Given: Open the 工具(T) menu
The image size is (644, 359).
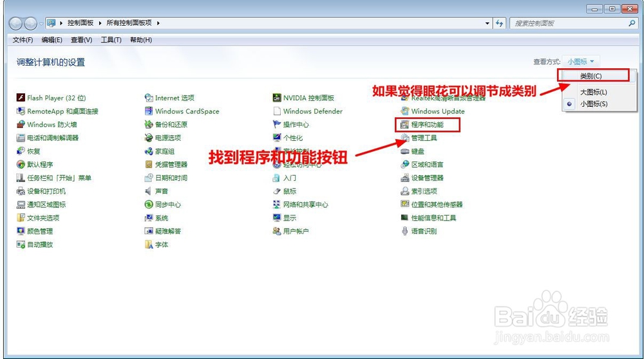Looking at the screenshot, I should click(111, 40).
